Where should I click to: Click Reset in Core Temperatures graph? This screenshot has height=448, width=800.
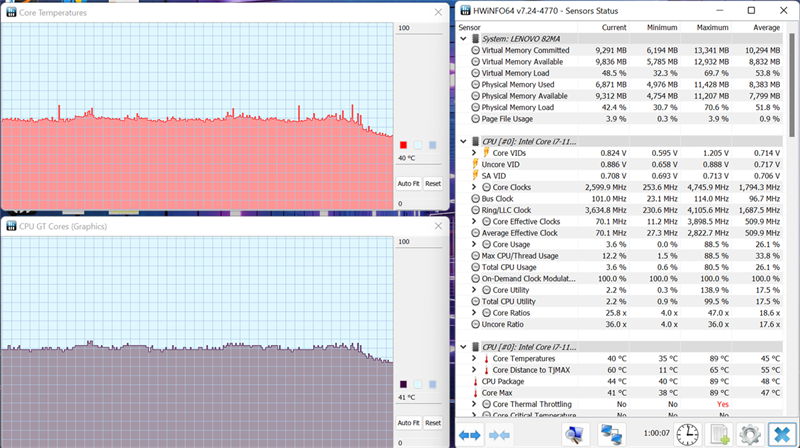[x=433, y=184]
